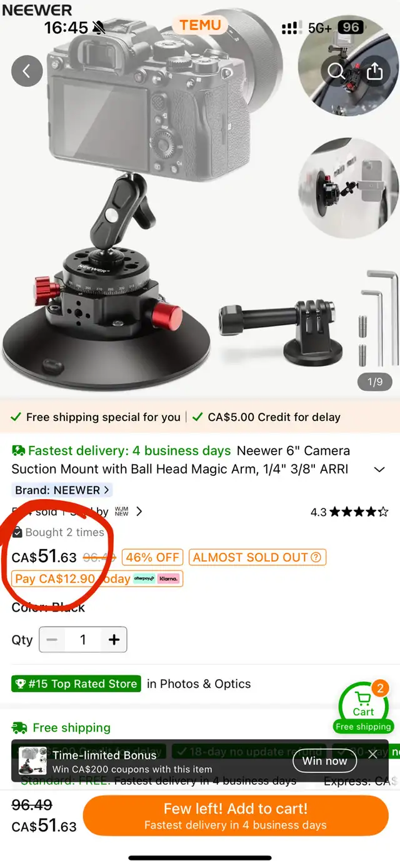The image size is (400, 868).
Task: Tap the 46% OFF discount tag
Action: coord(152,557)
